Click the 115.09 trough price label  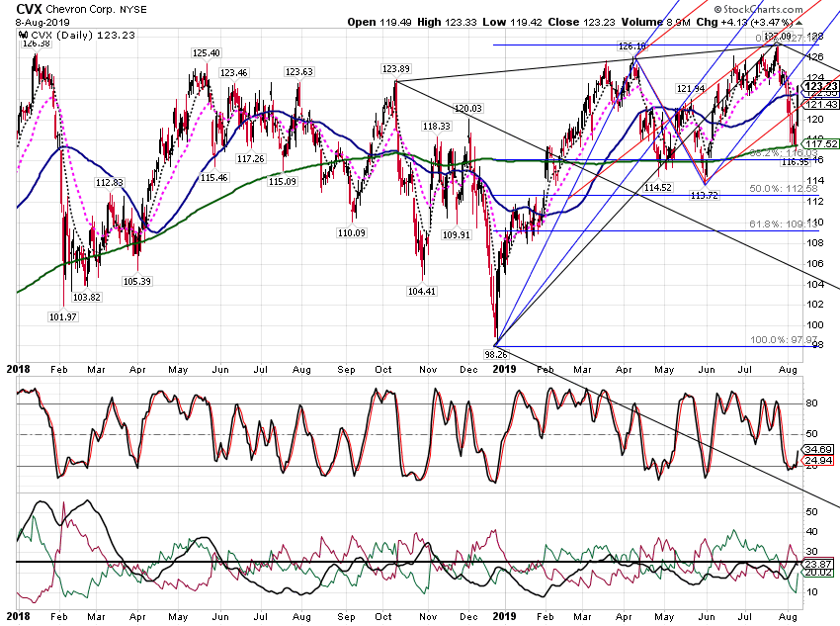(283, 181)
